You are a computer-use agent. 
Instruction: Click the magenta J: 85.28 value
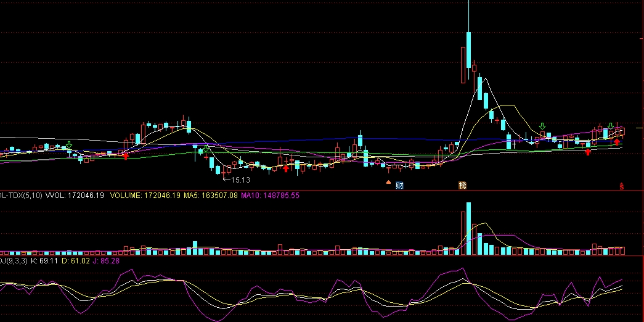tap(106, 261)
